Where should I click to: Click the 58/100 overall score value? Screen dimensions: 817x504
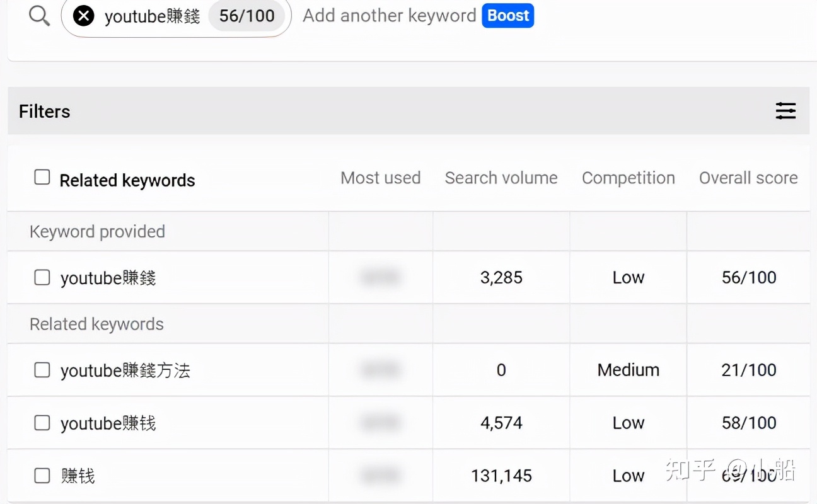[749, 423]
